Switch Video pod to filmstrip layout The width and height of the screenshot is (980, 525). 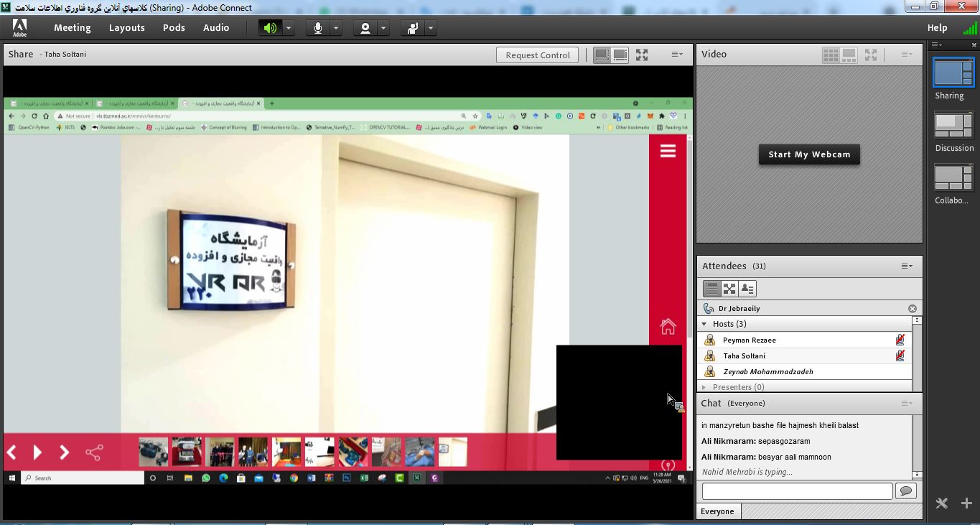coord(849,55)
